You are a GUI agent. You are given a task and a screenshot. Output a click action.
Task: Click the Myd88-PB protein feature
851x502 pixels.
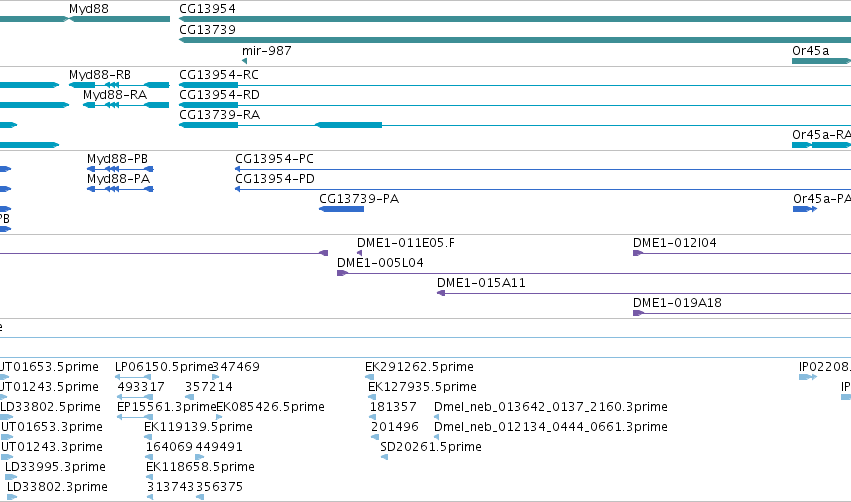coord(120,169)
